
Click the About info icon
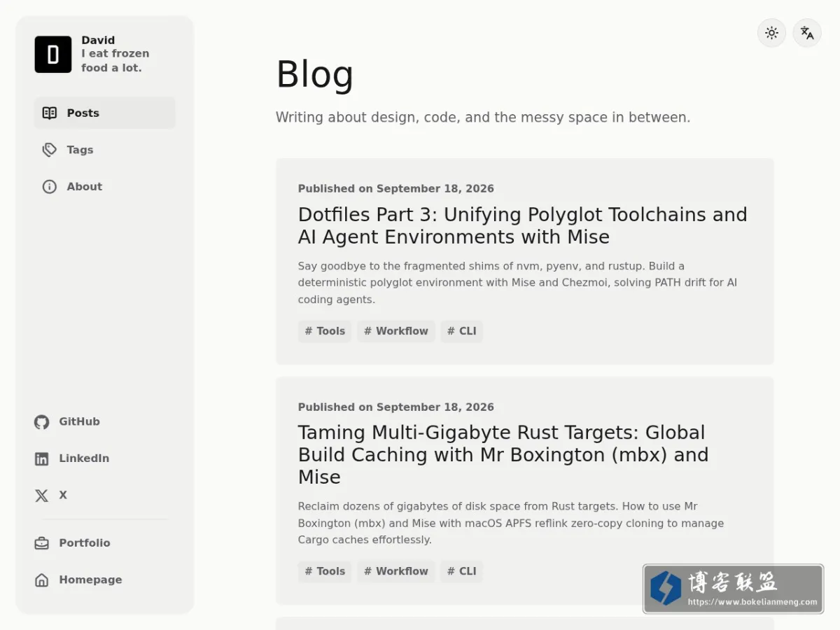[49, 187]
